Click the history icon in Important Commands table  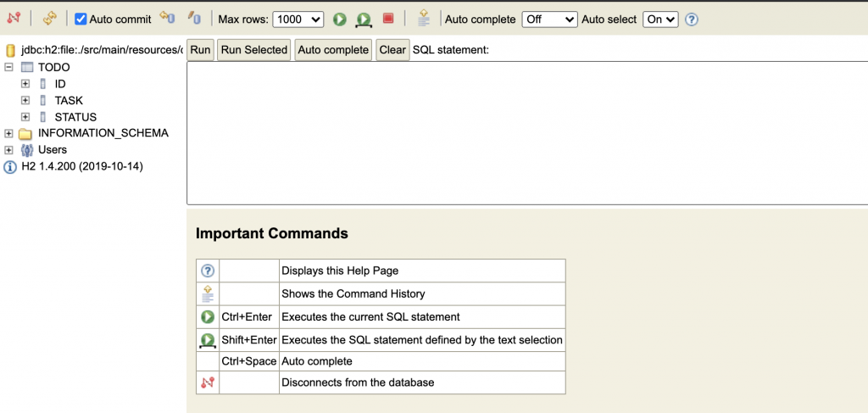click(x=208, y=293)
